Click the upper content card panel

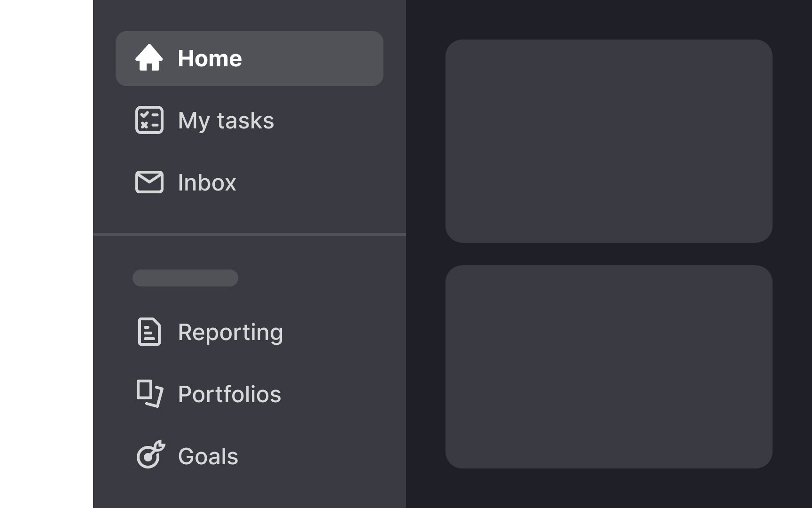coord(609,141)
